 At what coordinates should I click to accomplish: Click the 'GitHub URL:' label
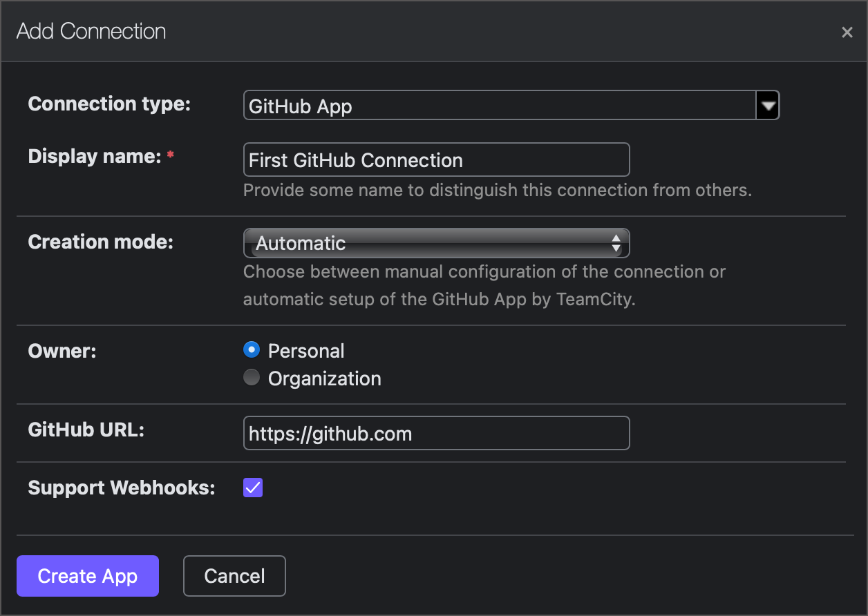(x=86, y=430)
